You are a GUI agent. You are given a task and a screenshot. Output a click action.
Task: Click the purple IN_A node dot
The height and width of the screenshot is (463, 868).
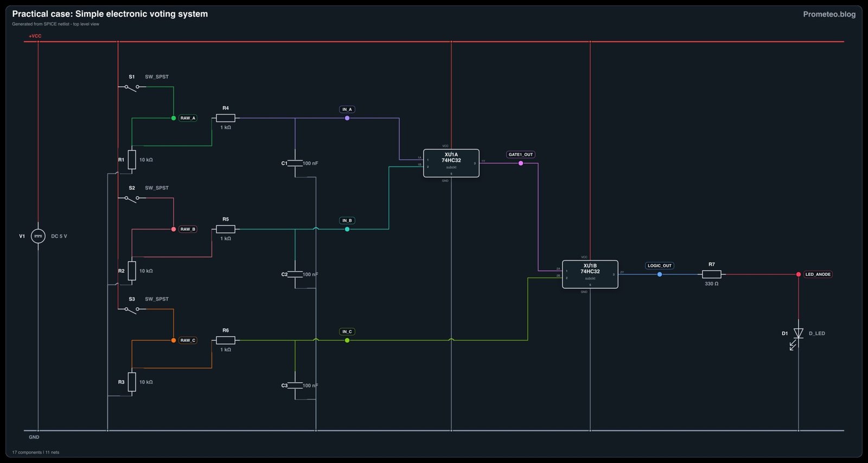click(347, 118)
